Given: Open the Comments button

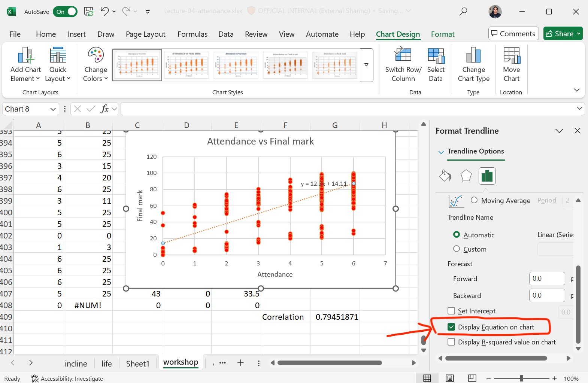Looking at the screenshot, I should 513,34.
